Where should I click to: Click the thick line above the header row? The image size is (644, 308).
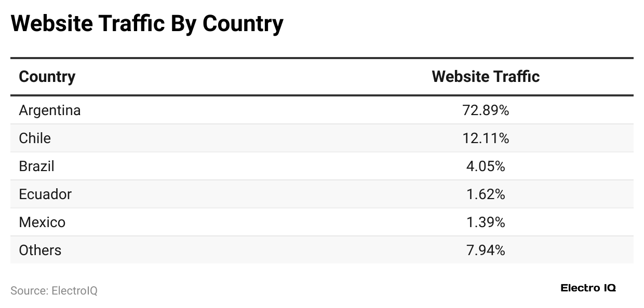(322, 58)
